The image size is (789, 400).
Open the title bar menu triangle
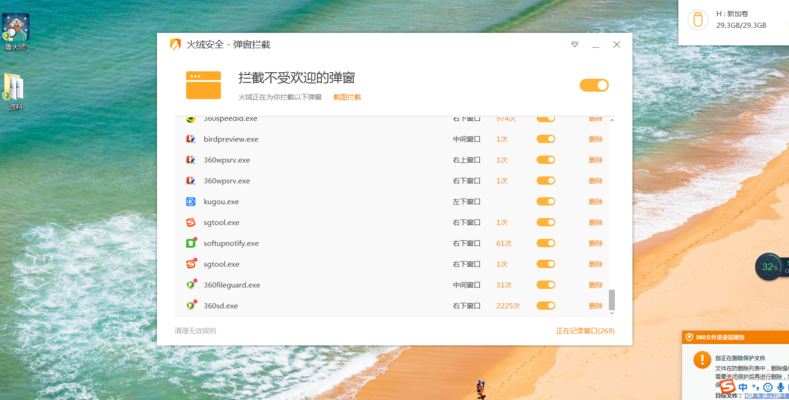[x=575, y=44]
